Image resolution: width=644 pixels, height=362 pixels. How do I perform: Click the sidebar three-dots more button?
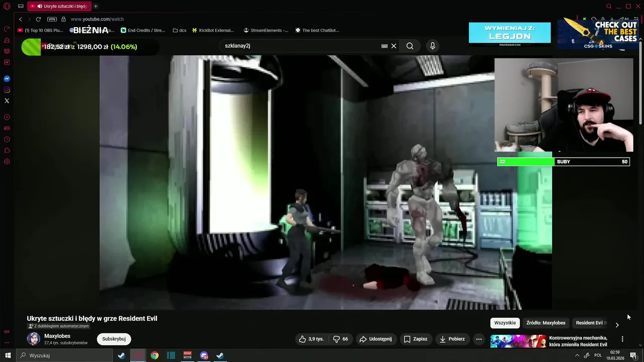[7, 342]
